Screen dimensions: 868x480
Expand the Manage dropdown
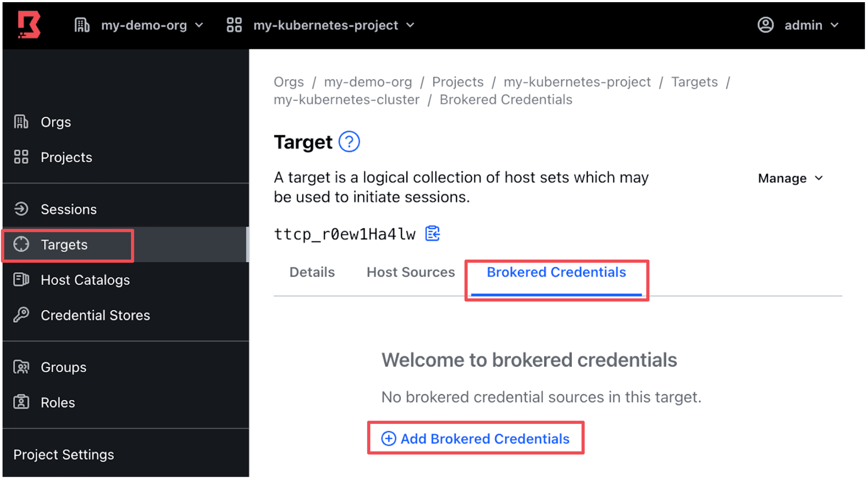pyautogui.click(x=790, y=178)
